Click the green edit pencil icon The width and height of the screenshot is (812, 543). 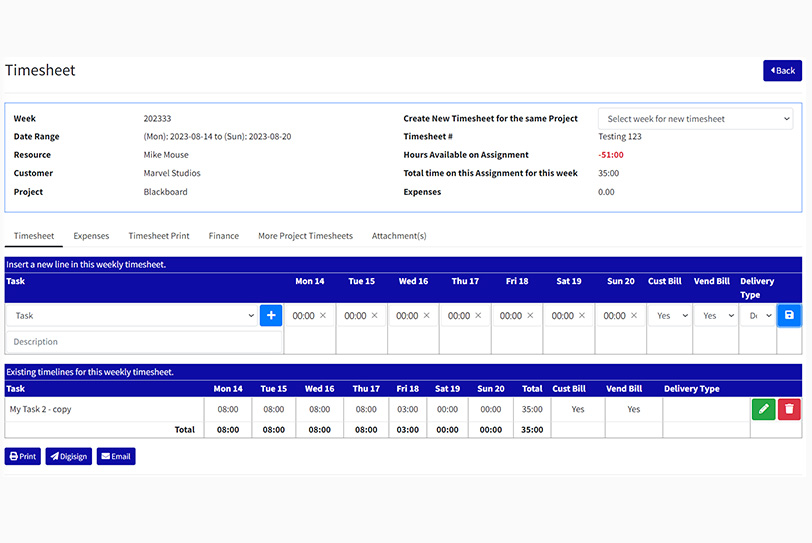pos(763,409)
